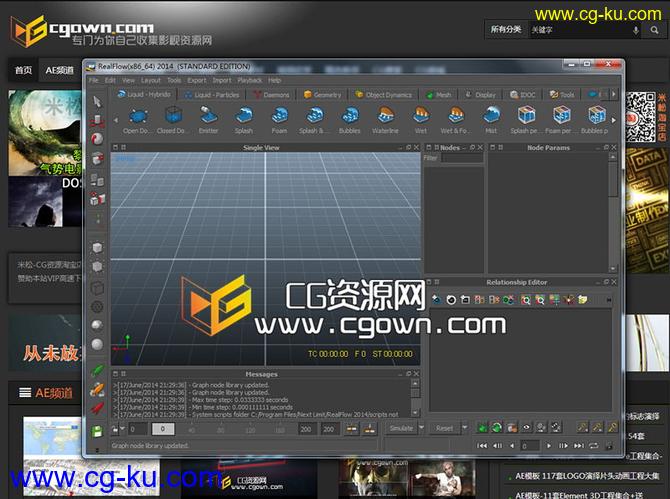Close the Messages panel

(416, 373)
